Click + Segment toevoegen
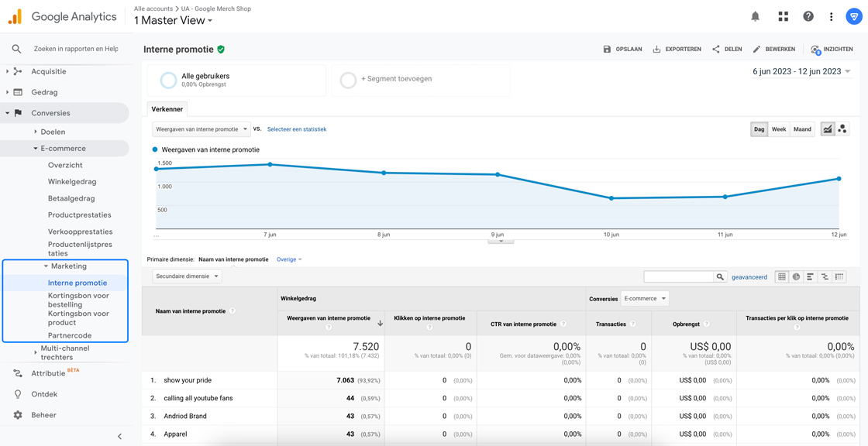Viewport: 868px width, 446px height. tap(421, 81)
